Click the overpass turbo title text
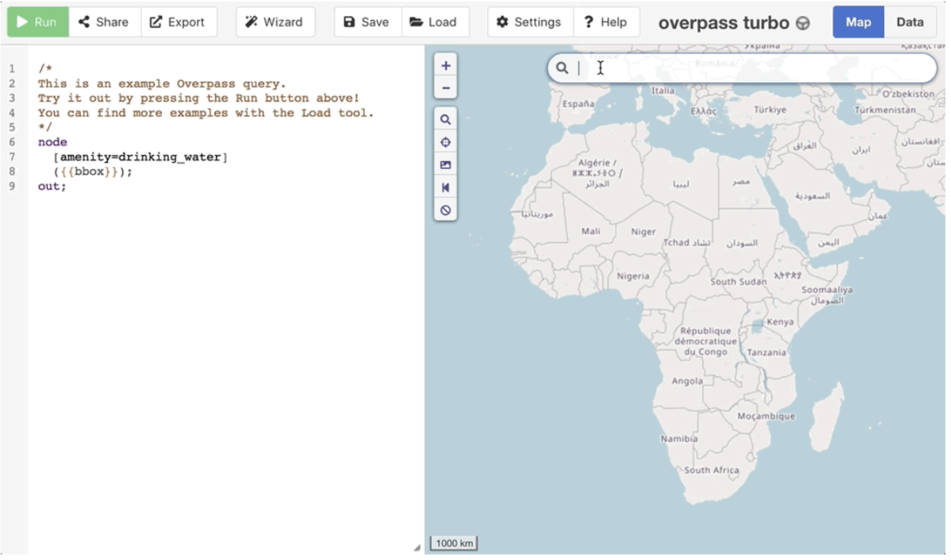 coord(724,22)
